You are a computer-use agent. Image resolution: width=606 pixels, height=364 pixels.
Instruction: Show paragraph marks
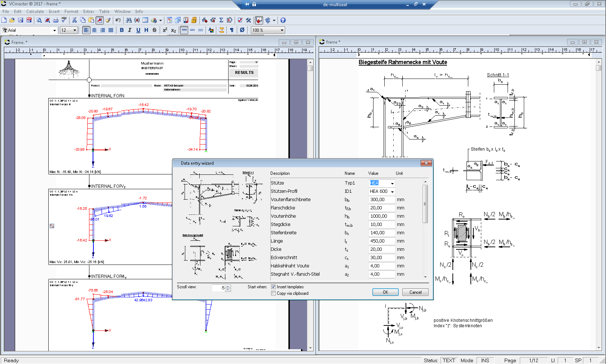(231, 30)
